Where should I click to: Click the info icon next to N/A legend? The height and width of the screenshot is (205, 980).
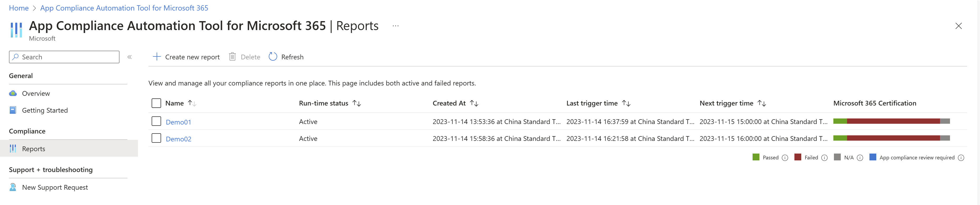[x=860, y=158]
